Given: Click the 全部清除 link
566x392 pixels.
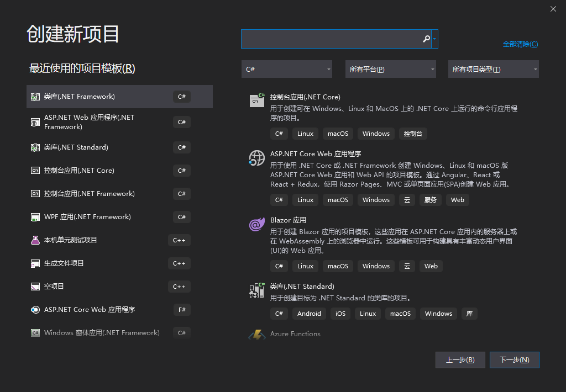Looking at the screenshot, I should coord(520,44).
